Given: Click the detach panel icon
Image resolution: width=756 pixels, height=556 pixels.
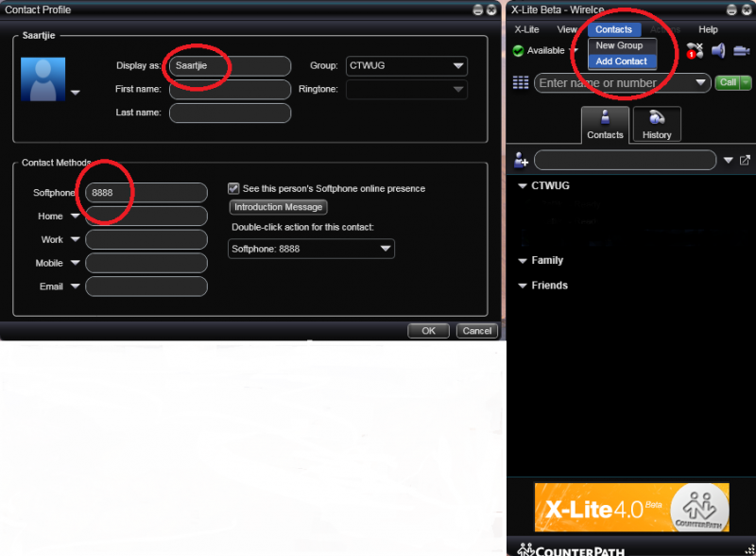Looking at the screenshot, I should [745, 160].
